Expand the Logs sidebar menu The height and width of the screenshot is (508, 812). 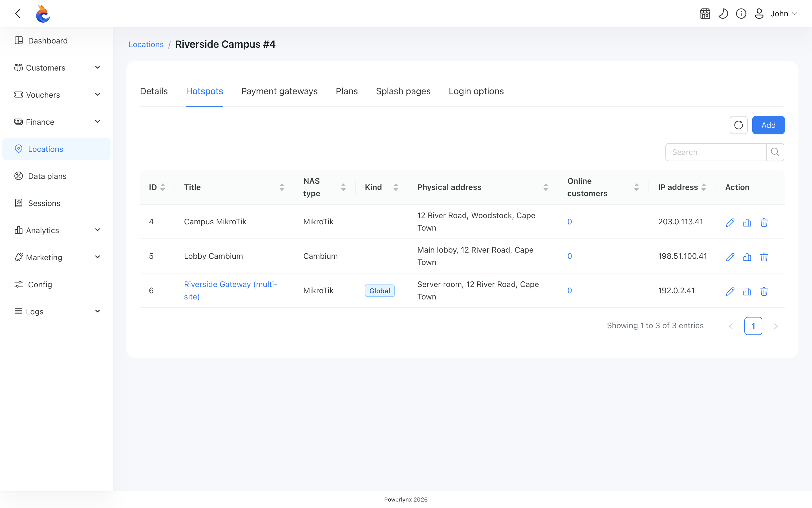[x=56, y=312]
